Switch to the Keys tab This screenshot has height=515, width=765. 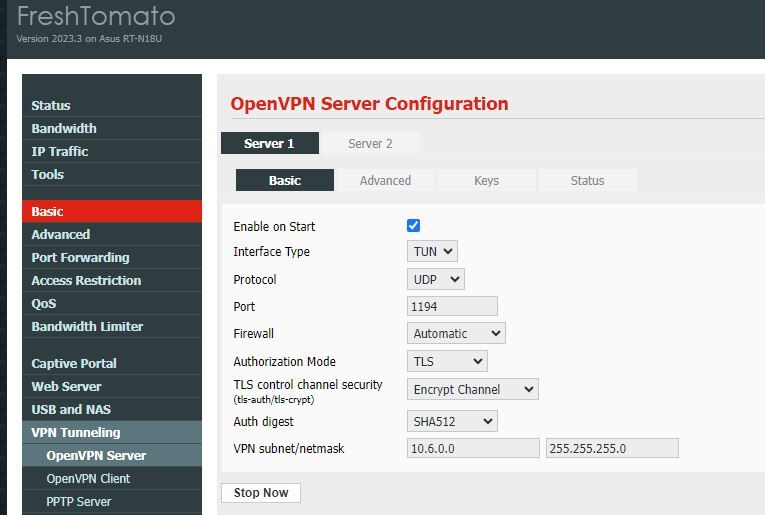tap(486, 181)
